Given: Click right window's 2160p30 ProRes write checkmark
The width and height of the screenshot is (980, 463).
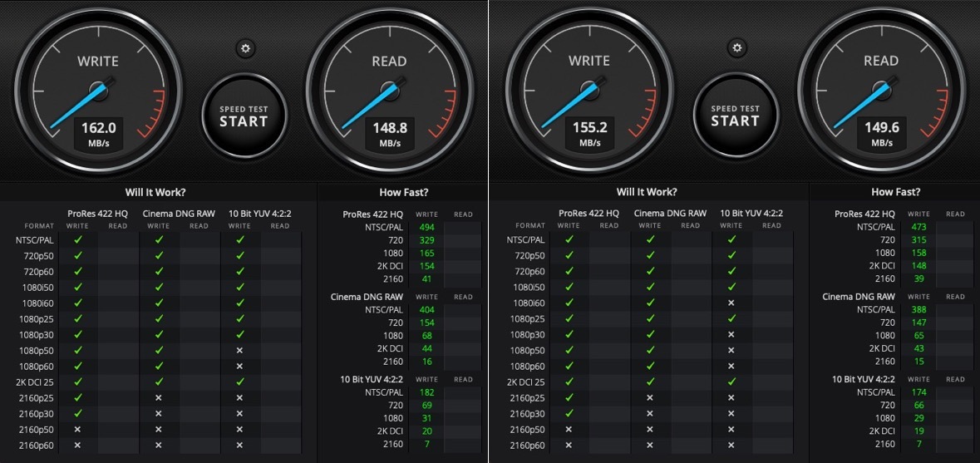Looking at the screenshot, I should click(x=569, y=414).
